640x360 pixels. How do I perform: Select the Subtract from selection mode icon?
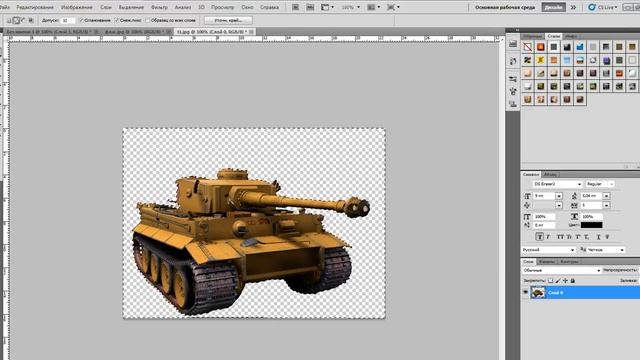[x=24, y=20]
